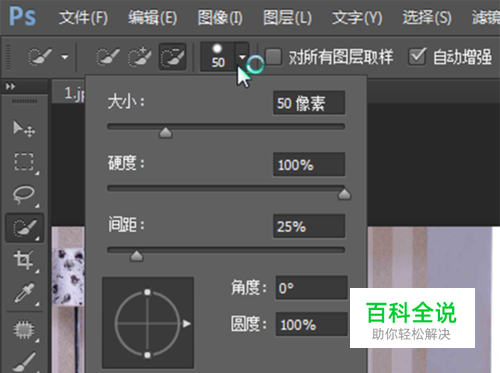
Task: Open the 选择(S) menu
Action: tap(427, 18)
